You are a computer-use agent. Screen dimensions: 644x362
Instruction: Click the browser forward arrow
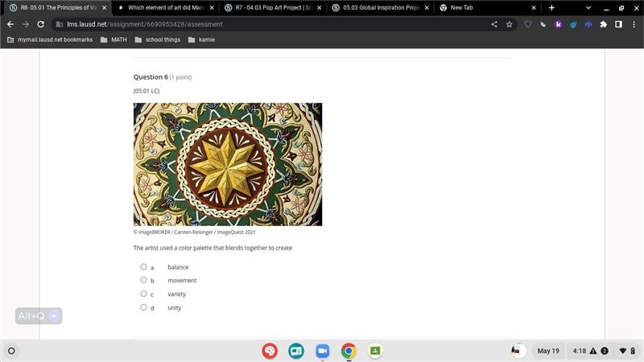coord(26,24)
